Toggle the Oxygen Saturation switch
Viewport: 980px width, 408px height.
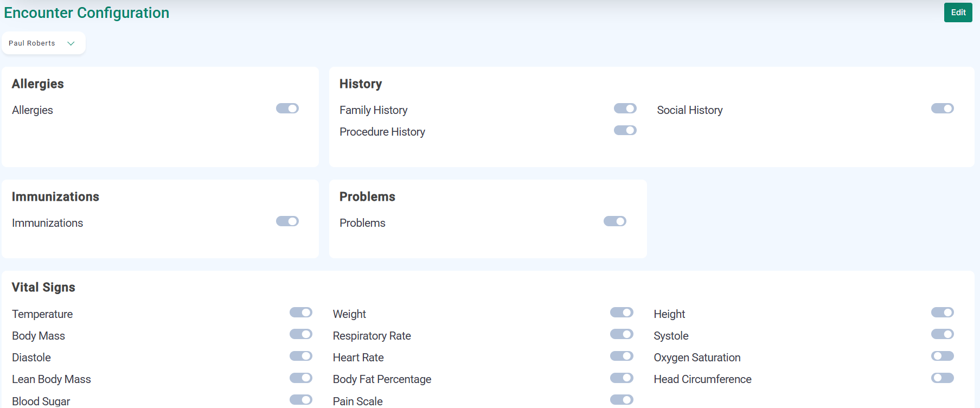pos(942,356)
